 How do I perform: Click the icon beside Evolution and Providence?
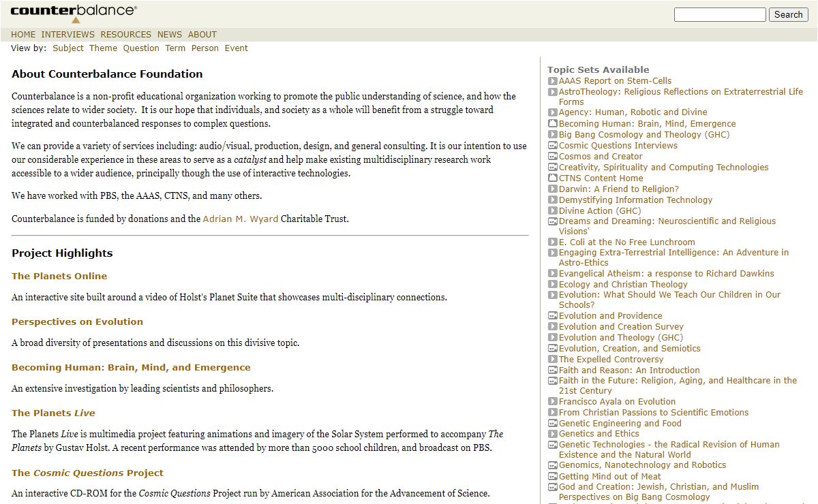coord(553,316)
